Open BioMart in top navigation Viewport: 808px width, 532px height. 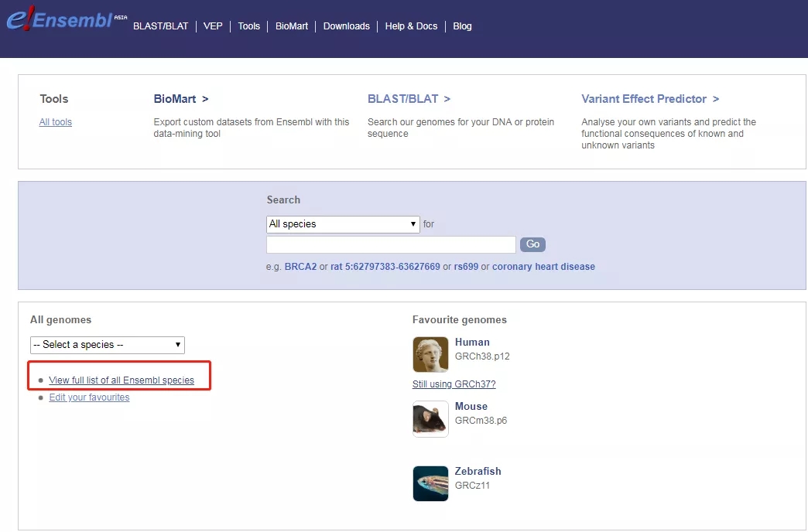click(292, 26)
